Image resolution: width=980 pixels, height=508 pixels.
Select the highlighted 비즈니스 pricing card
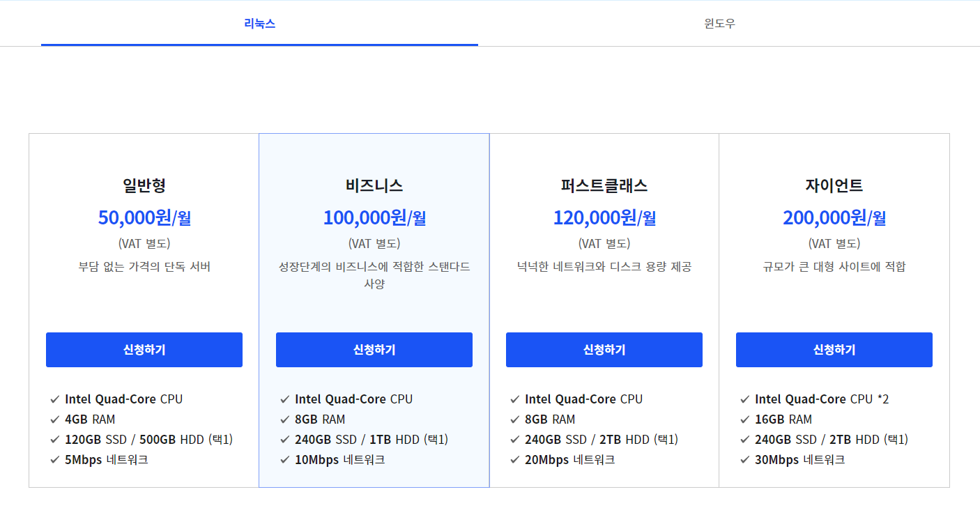tap(374, 307)
